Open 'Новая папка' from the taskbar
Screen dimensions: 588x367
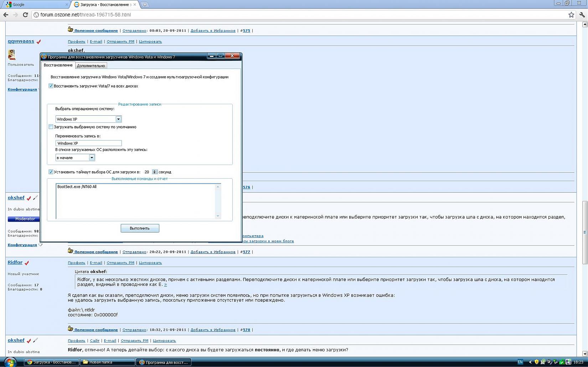pyautogui.click(x=108, y=362)
